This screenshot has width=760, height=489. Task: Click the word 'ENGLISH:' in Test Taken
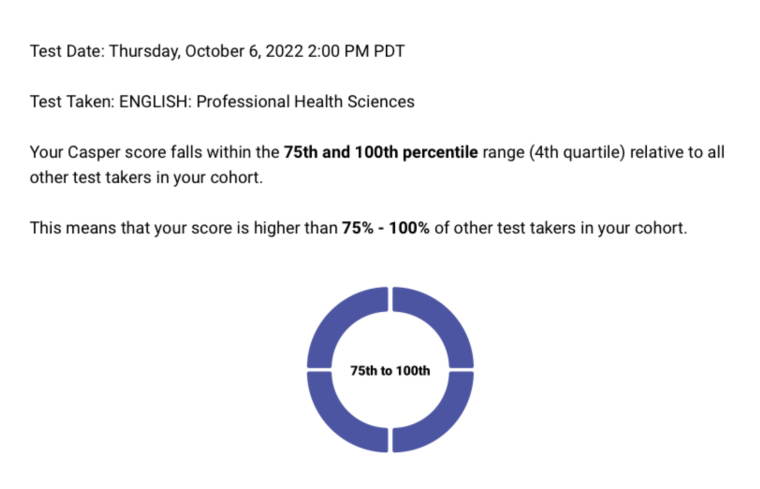click(156, 102)
